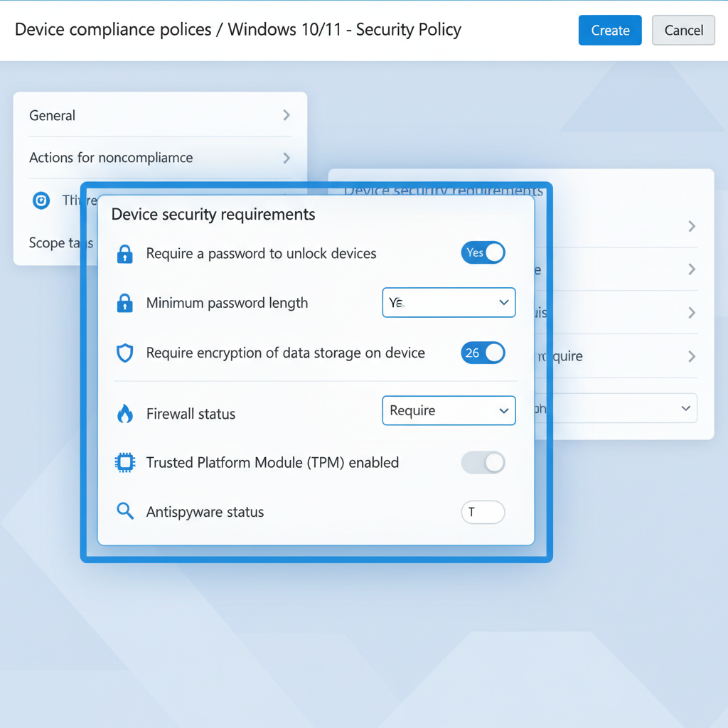Click lock icon beside Require a password
728x728 pixels.
[124, 254]
